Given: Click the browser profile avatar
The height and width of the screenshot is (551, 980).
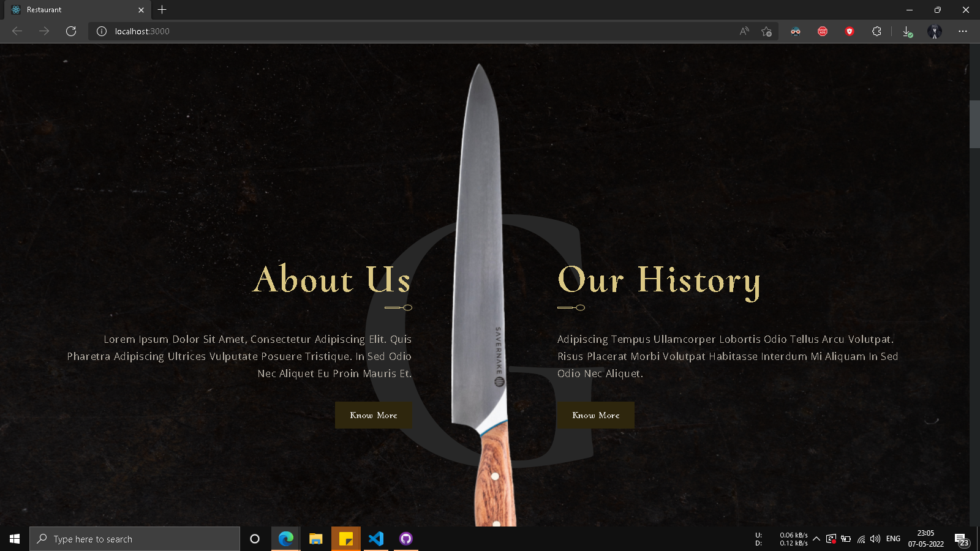Looking at the screenshot, I should coord(935,31).
